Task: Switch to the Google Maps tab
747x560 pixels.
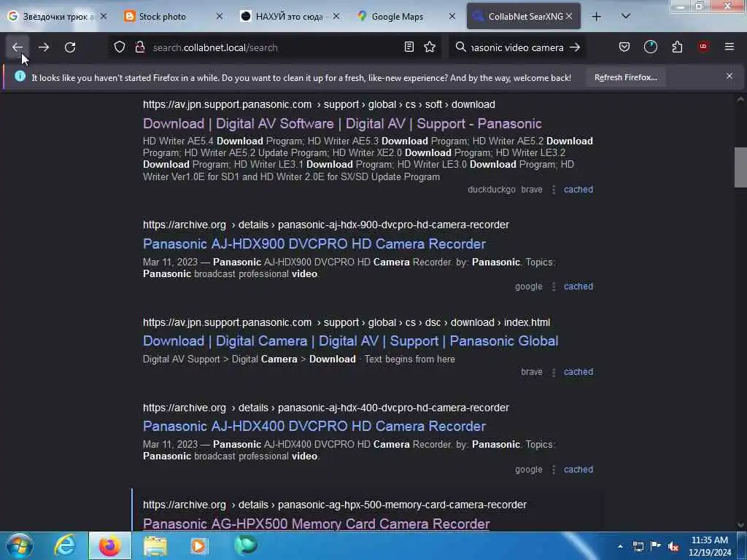Action: click(406, 17)
